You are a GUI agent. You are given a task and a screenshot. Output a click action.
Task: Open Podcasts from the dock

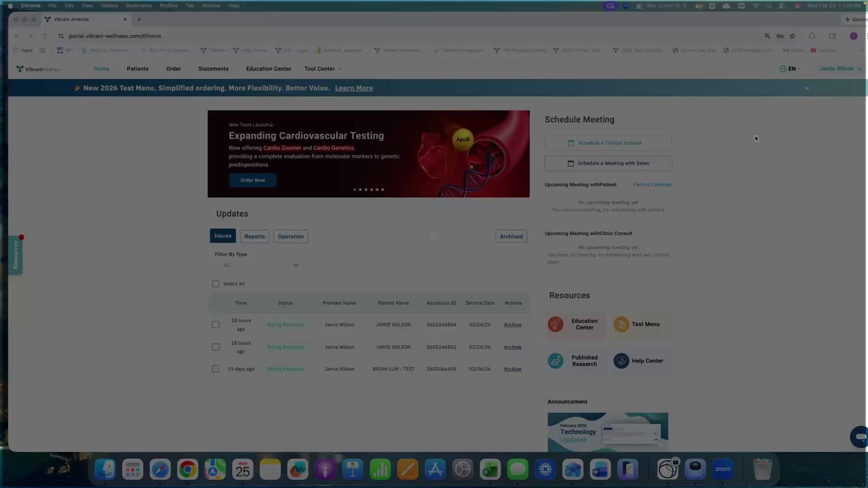(x=325, y=469)
